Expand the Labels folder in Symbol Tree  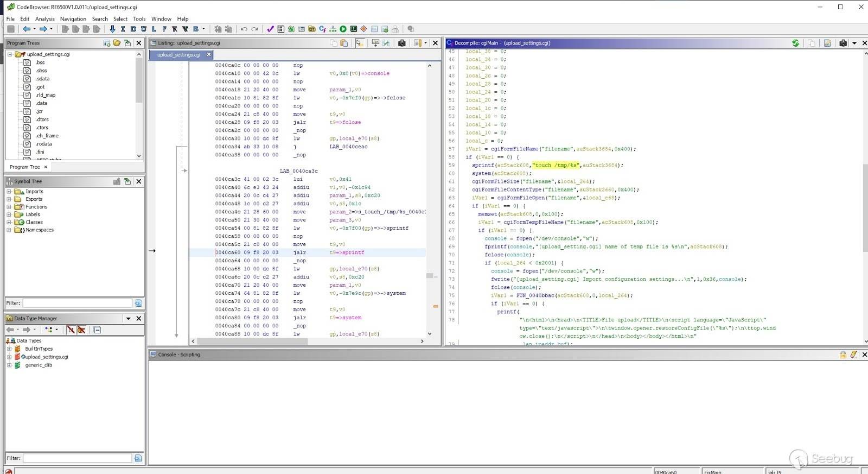click(9, 214)
